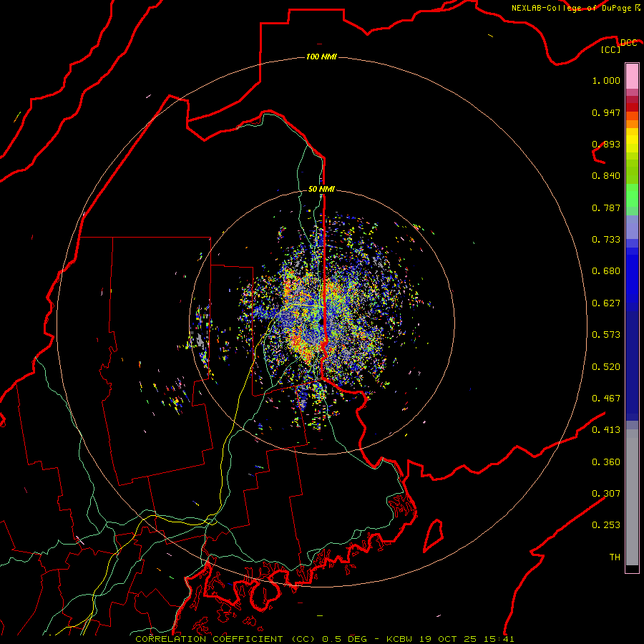Select the 0.520 scale value
Screen dimensions: 644x644
click(606, 367)
